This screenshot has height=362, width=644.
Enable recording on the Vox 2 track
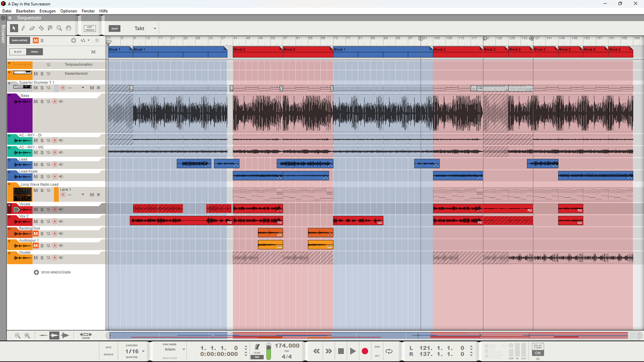[55, 222]
